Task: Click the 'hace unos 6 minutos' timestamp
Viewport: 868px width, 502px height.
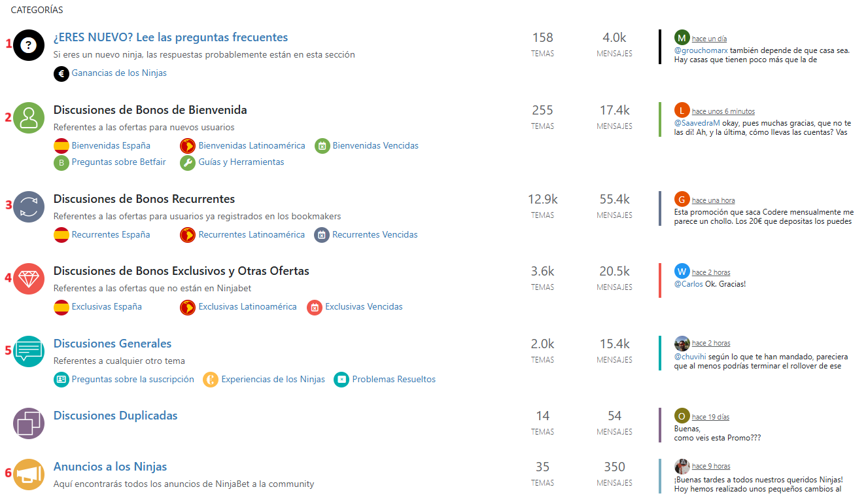Action: 723,111
